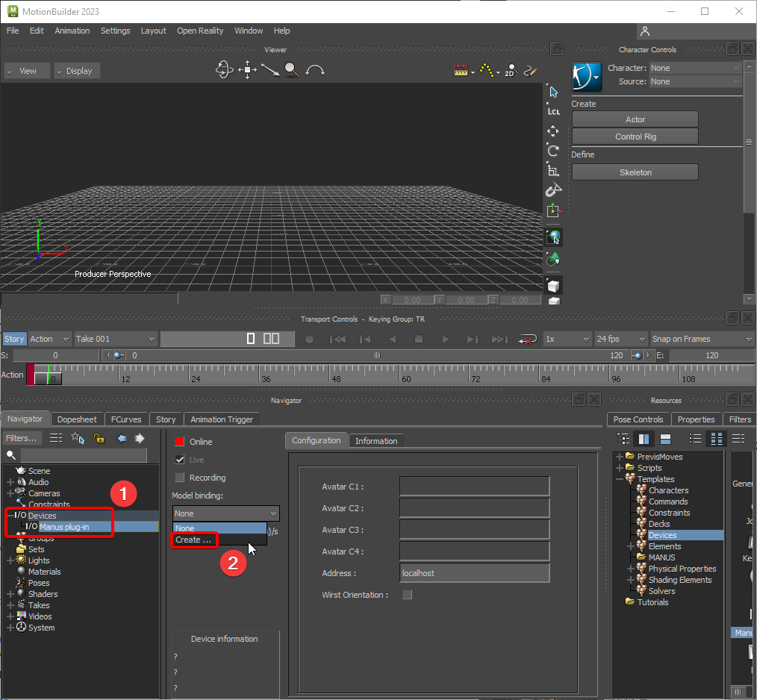Click the viewer orbit icon

tap(223, 70)
